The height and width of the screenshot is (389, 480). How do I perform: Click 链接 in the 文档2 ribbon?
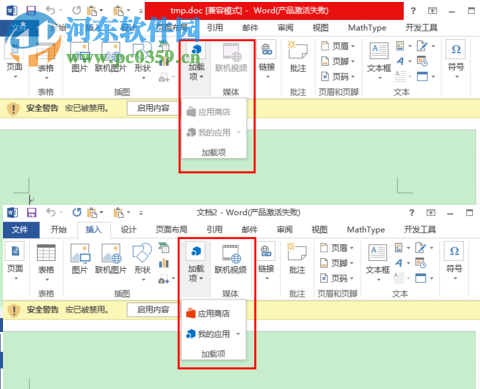pos(266,261)
